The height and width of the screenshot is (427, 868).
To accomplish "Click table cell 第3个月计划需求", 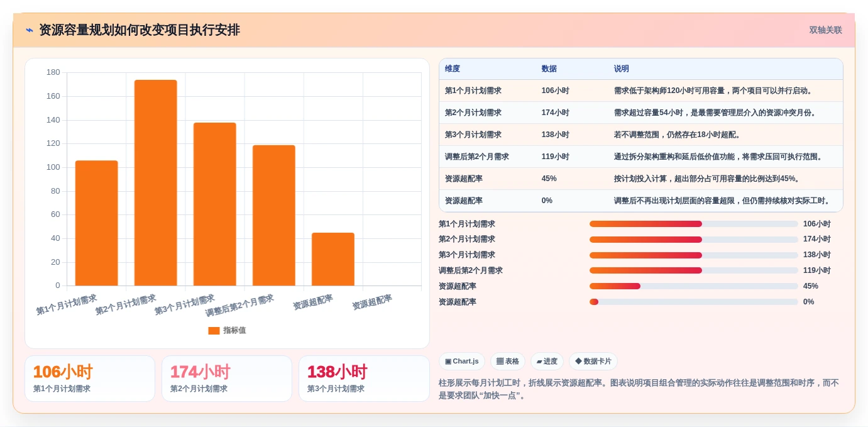I will pos(473,135).
